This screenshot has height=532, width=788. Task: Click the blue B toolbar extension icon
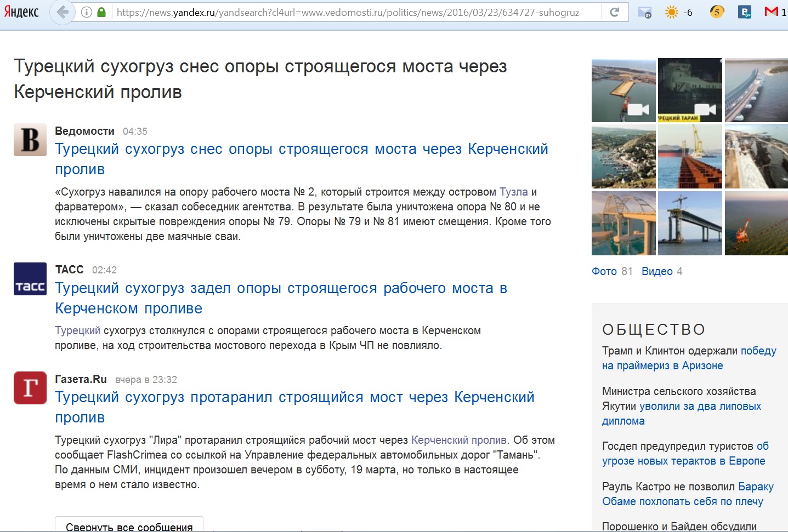pyautogui.click(x=745, y=12)
